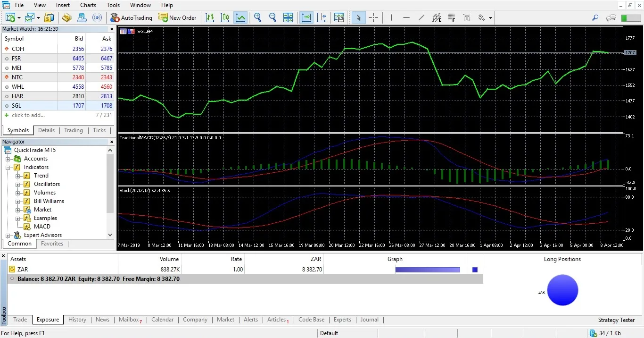Open the Symbols dollar-coins icon
This screenshot has width=644, height=338.
click(x=49, y=17)
